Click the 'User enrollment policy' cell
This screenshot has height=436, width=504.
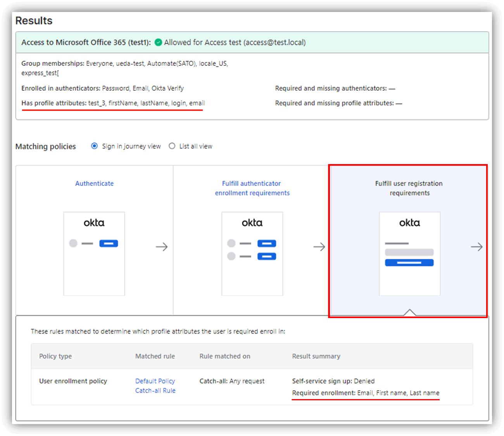click(x=73, y=381)
